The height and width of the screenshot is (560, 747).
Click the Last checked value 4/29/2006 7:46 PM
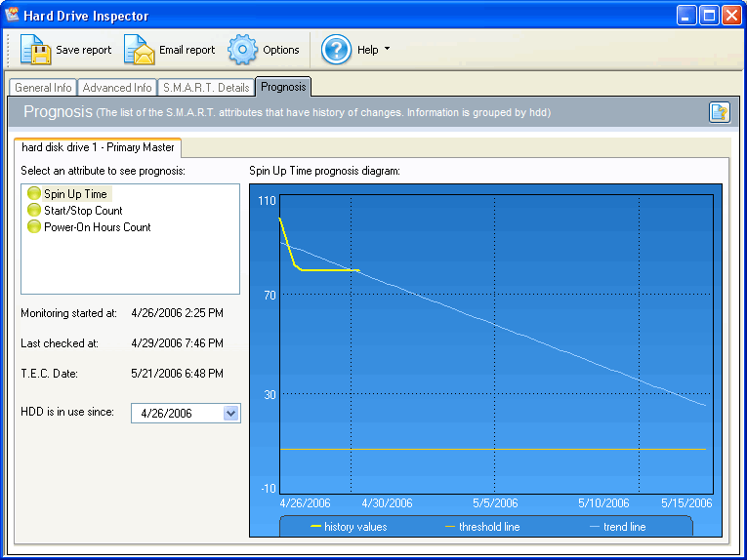coord(177,343)
